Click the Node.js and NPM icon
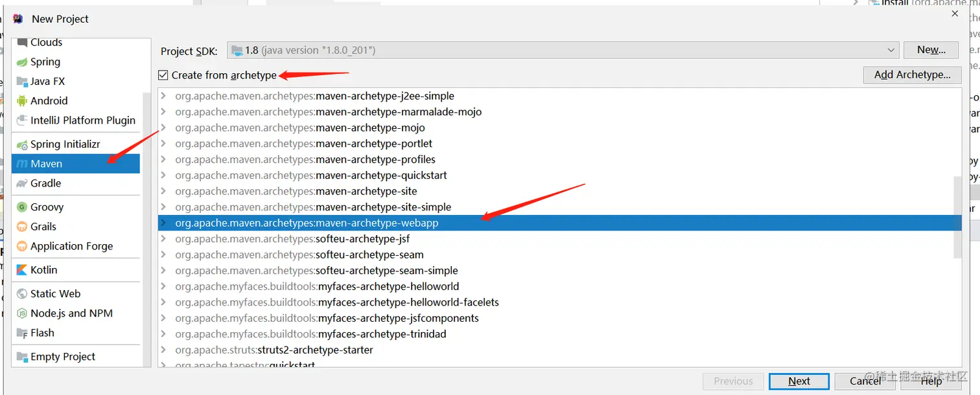 (x=22, y=313)
